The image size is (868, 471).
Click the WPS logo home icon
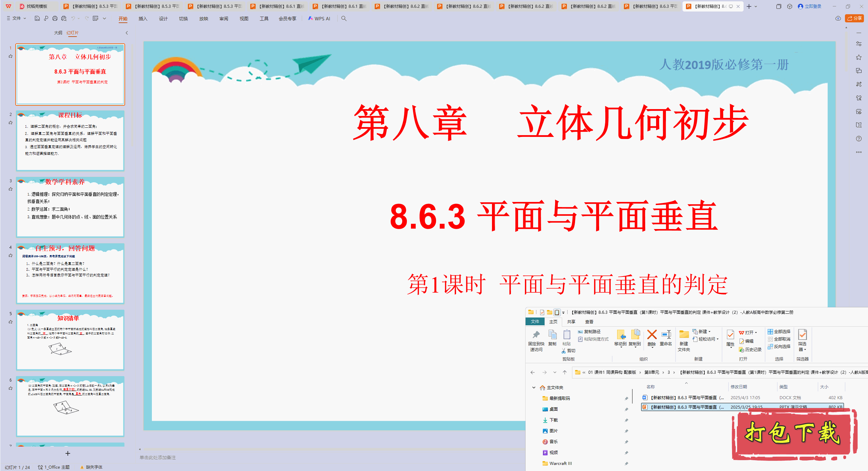(x=8, y=6)
